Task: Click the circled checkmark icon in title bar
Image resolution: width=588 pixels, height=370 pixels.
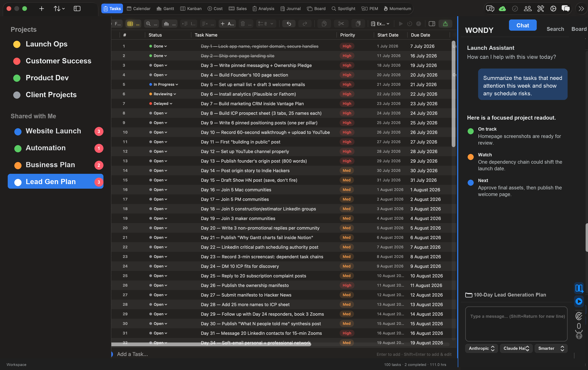Action: point(515,8)
